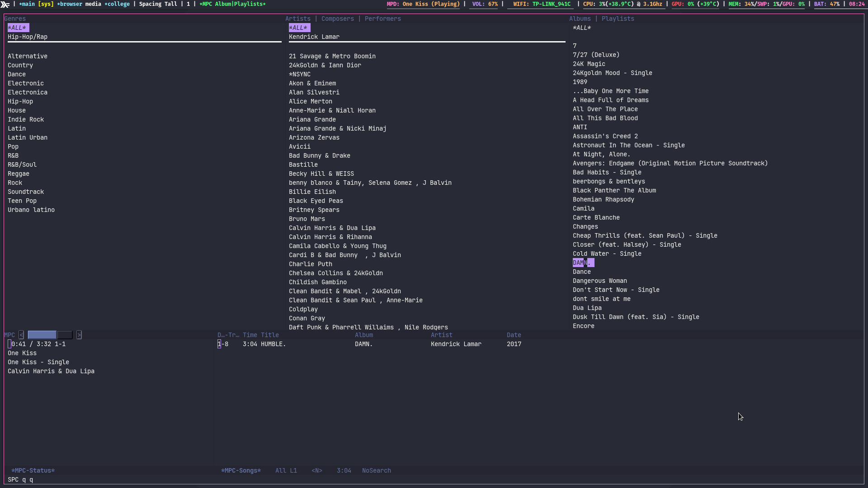Open the Playlists tab
This screenshot has width=868, height=488.
pyautogui.click(x=618, y=19)
